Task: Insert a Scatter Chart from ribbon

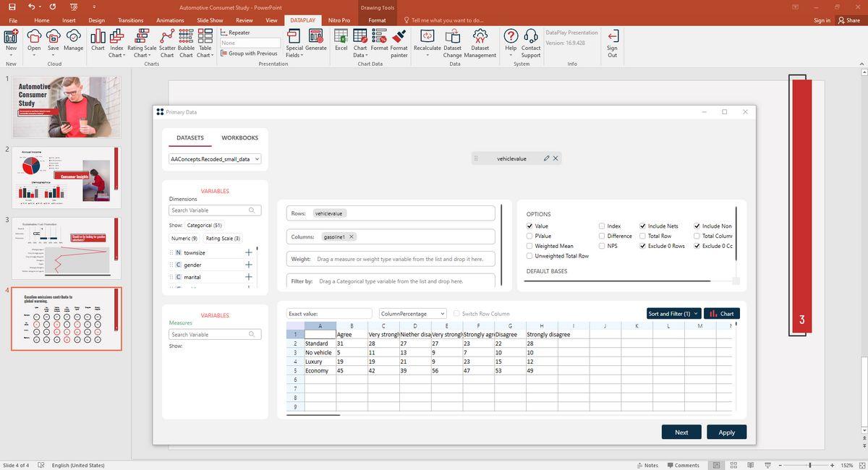Action: pos(167,38)
